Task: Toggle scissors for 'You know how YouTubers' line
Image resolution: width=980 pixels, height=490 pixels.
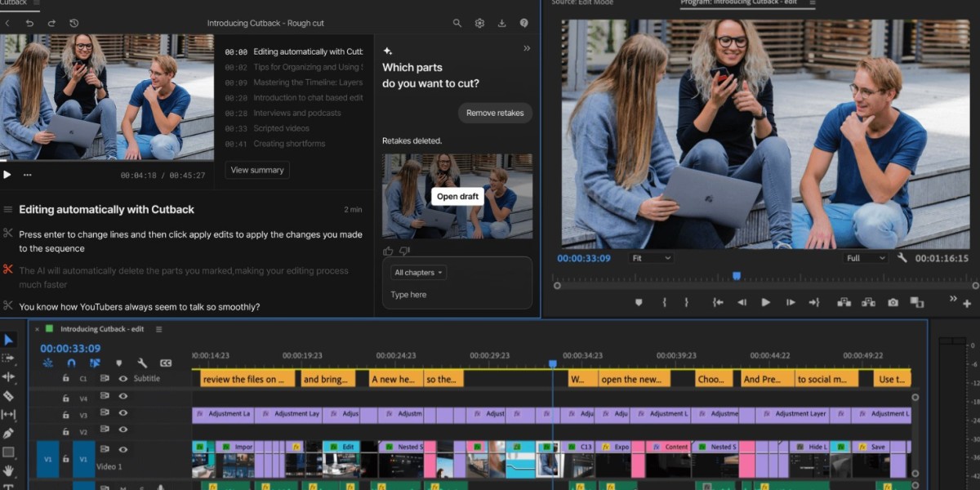Action: point(8,305)
